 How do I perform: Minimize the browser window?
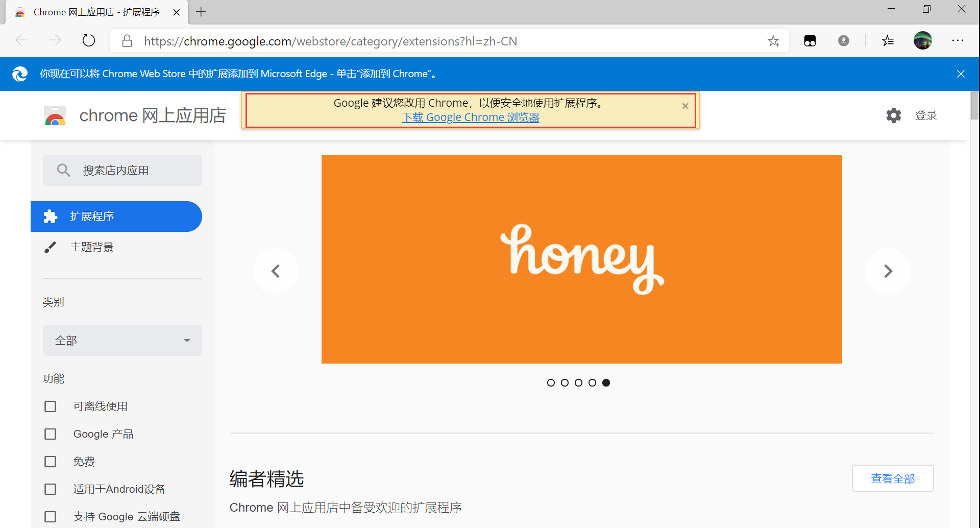891,9
